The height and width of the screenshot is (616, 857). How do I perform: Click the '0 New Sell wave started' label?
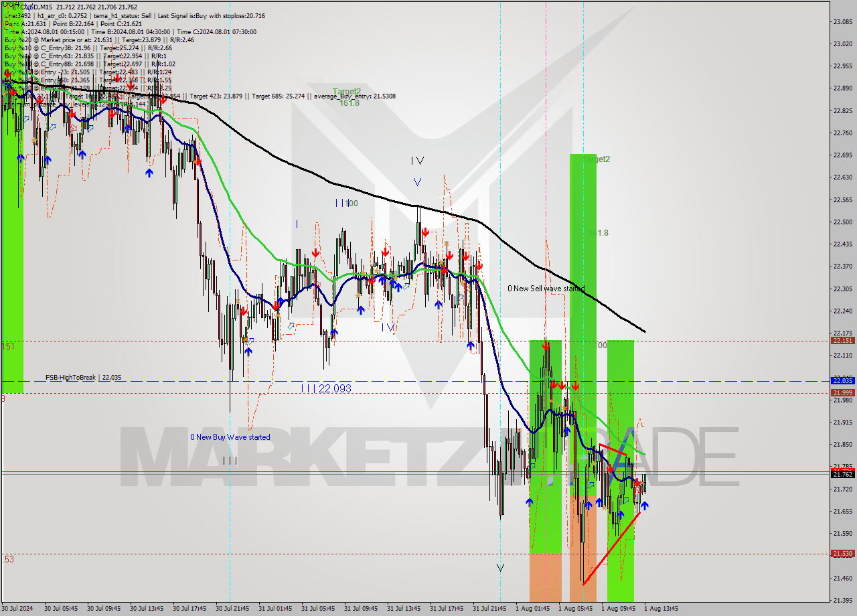[x=546, y=289]
